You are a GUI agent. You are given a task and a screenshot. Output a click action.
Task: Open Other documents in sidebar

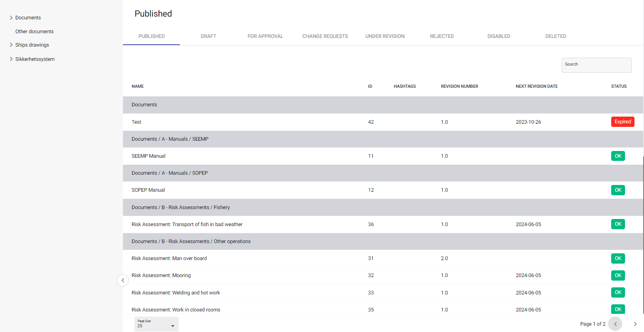[34, 32]
